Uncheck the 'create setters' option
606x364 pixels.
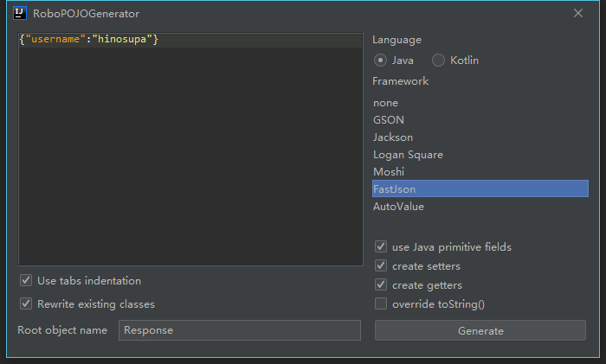(x=381, y=266)
